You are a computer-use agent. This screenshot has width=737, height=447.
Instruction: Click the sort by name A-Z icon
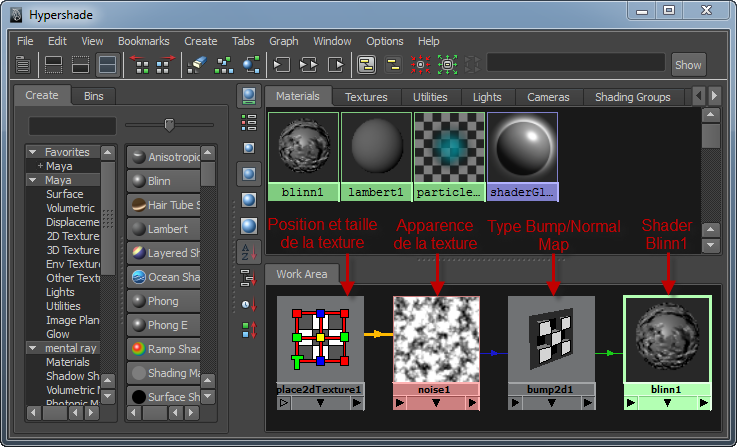(248, 252)
